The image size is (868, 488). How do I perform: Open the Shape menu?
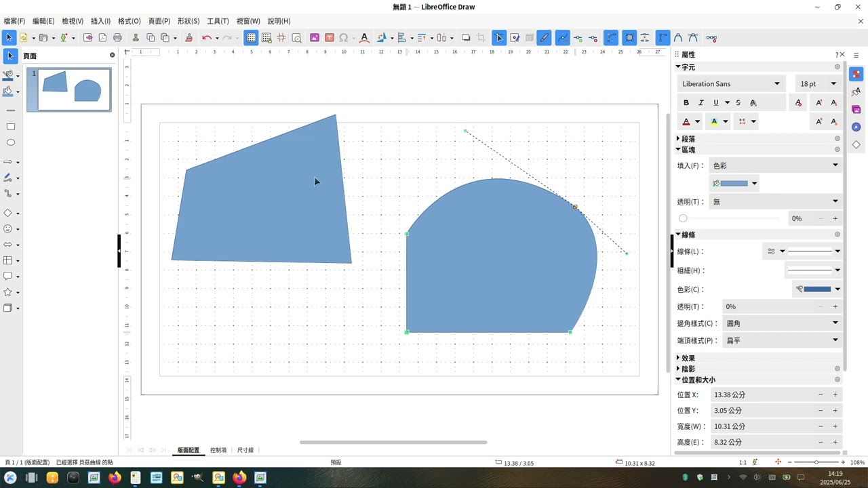pos(189,21)
